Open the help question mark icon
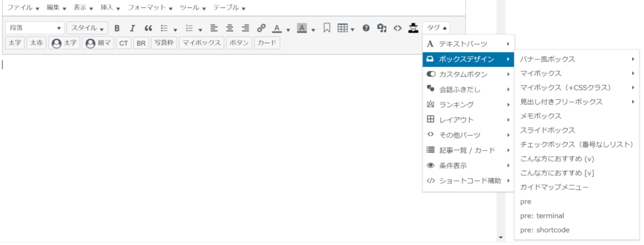The width and height of the screenshot is (644, 245). pyautogui.click(x=366, y=28)
